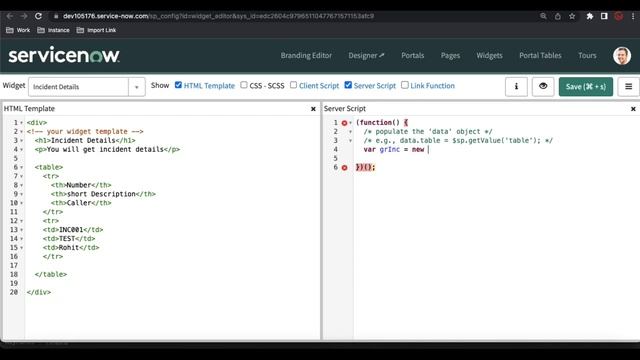
Task: Click Caller header text on line 10
Action: tap(79, 203)
